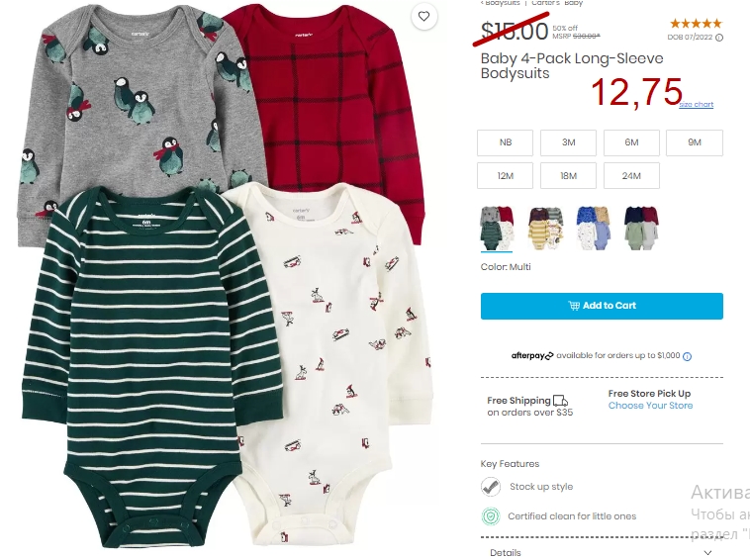Click the Afterpay logo
Viewport: 750px width, 560px height.
532,356
